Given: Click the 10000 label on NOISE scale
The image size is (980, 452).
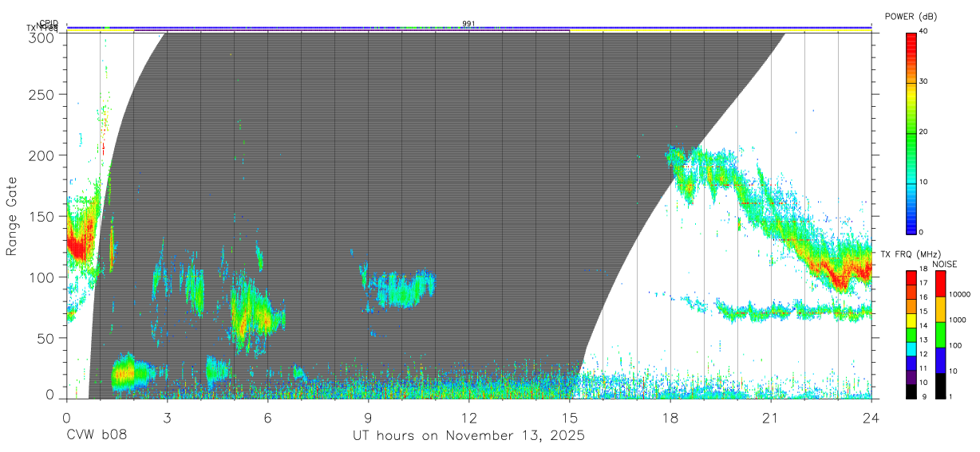Looking at the screenshot, I should point(960,296).
